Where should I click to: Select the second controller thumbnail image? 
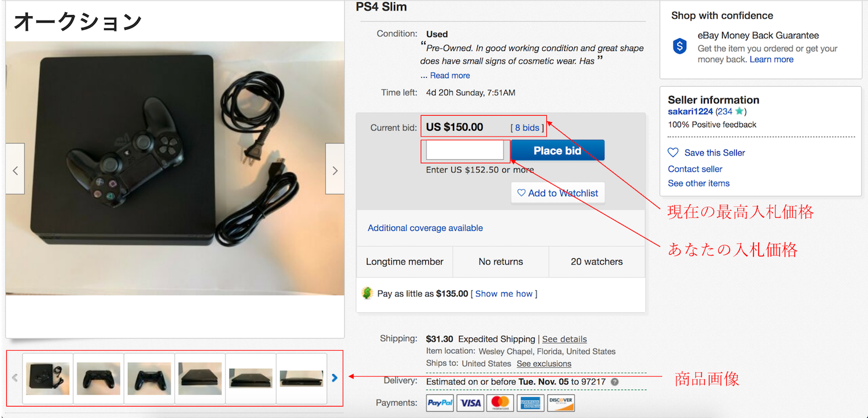point(149,379)
